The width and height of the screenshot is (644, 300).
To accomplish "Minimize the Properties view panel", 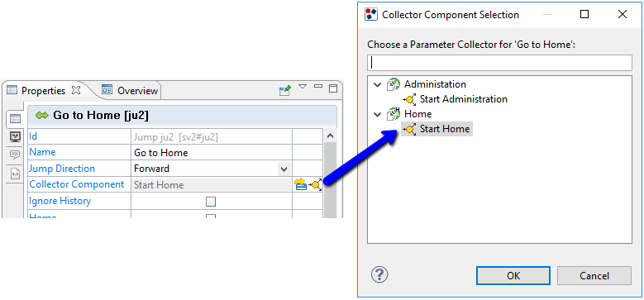I will pos(318,86).
